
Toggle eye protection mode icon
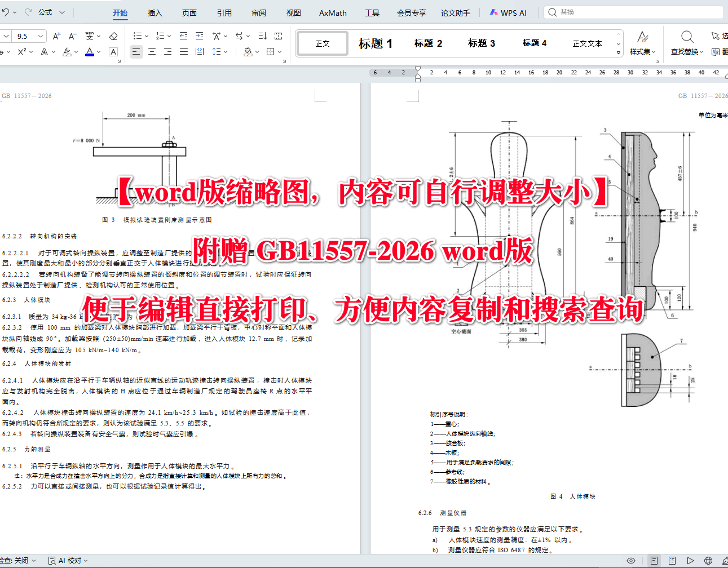[631, 561]
